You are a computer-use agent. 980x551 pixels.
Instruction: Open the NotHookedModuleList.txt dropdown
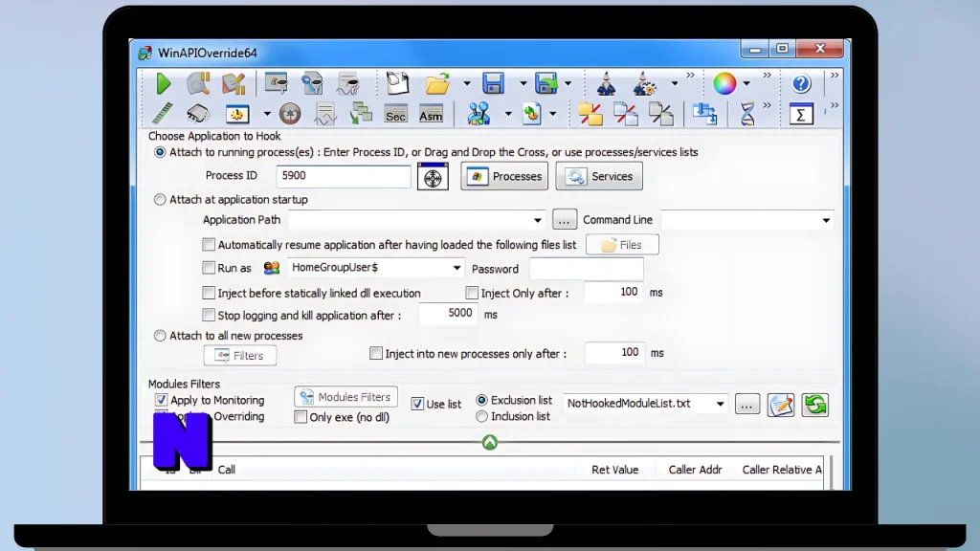pyautogui.click(x=720, y=404)
